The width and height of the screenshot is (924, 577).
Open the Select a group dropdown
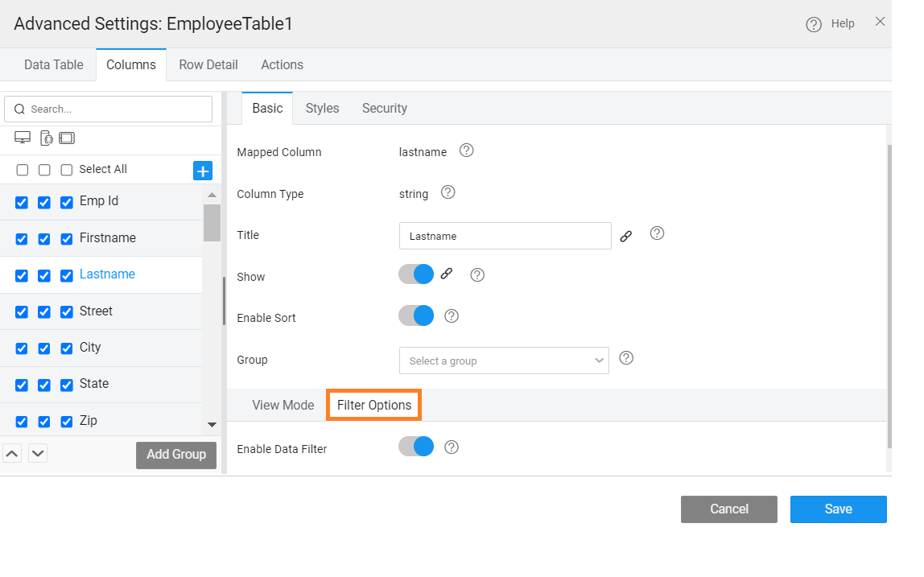click(x=504, y=361)
